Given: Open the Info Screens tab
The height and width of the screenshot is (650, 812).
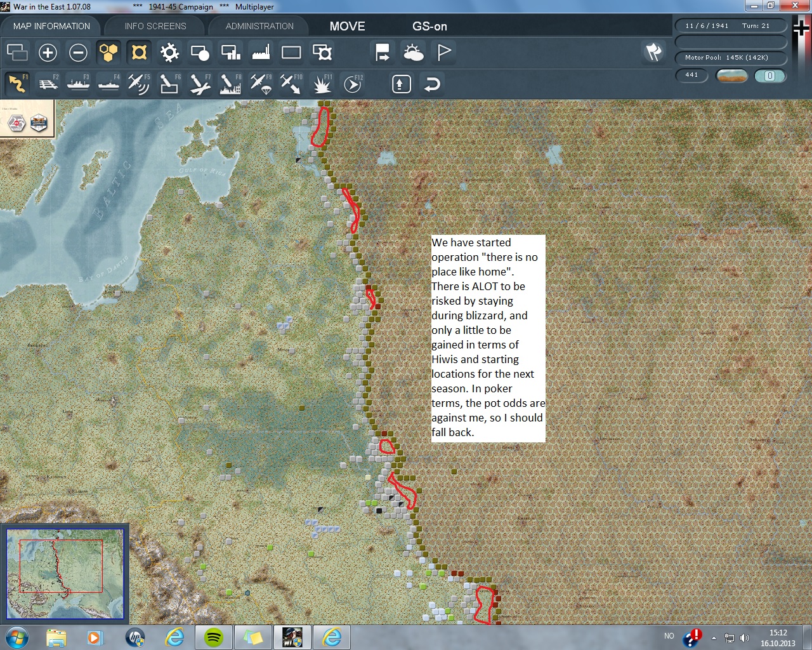Looking at the screenshot, I should click(155, 26).
